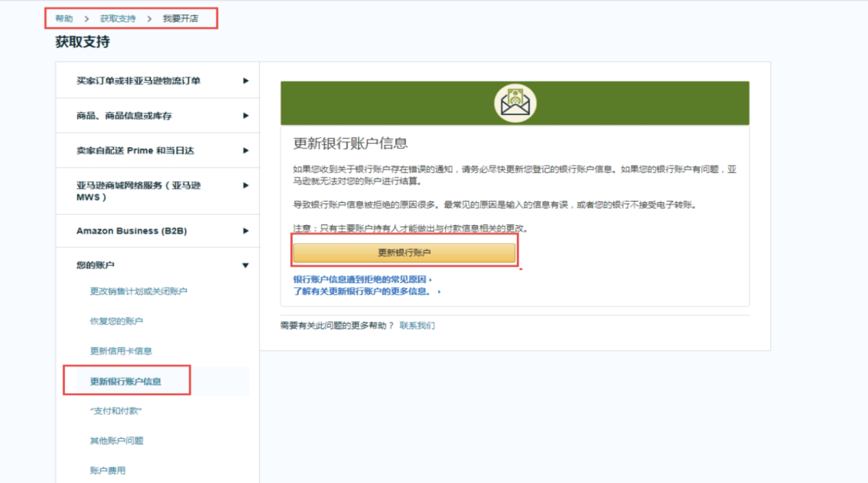Expand 卖家自配送 Prime 和当日达 section
The image size is (868, 483).
(246, 151)
